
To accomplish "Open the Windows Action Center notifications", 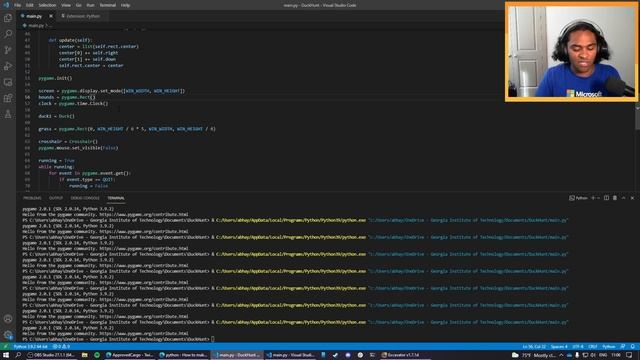I will pos(629,355).
